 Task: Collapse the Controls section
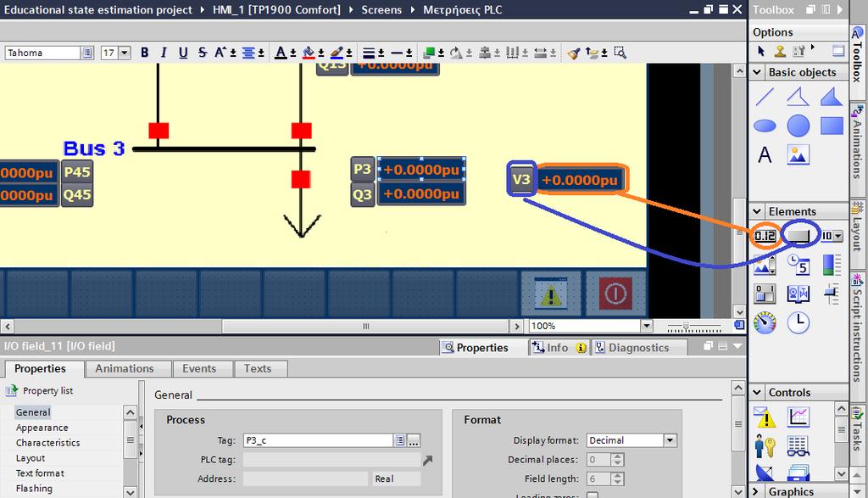(x=757, y=392)
